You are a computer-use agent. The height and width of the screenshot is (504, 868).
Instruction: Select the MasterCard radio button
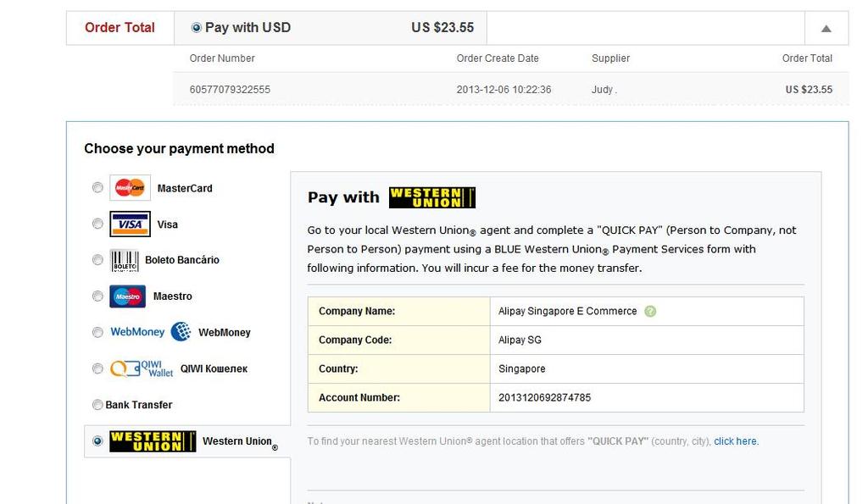click(x=97, y=188)
